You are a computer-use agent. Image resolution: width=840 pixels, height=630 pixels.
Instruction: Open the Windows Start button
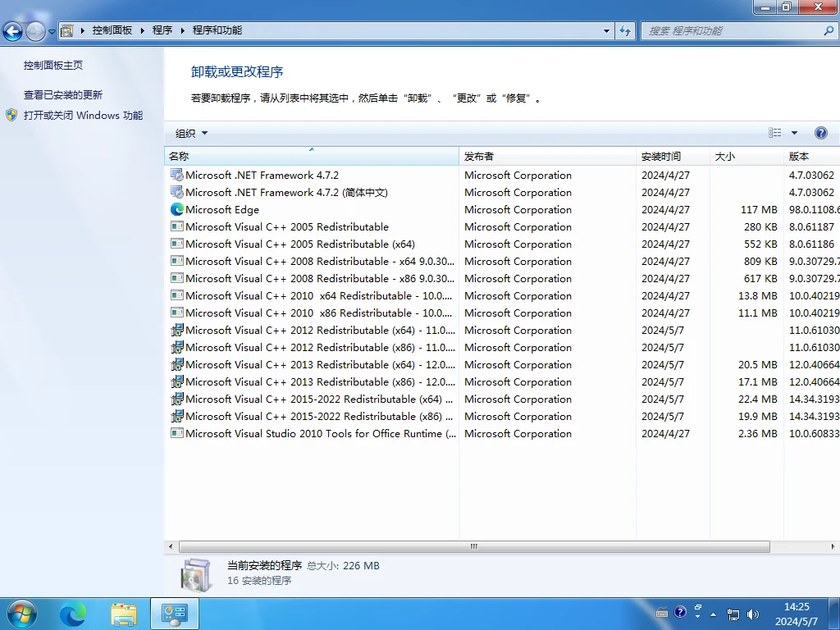tap(22, 614)
